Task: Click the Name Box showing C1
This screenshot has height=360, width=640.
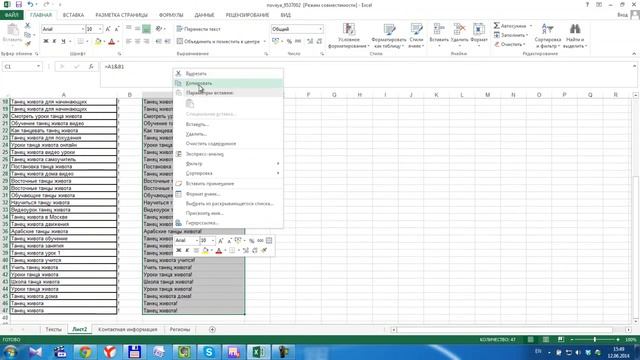Action: pyautogui.click(x=22, y=67)
